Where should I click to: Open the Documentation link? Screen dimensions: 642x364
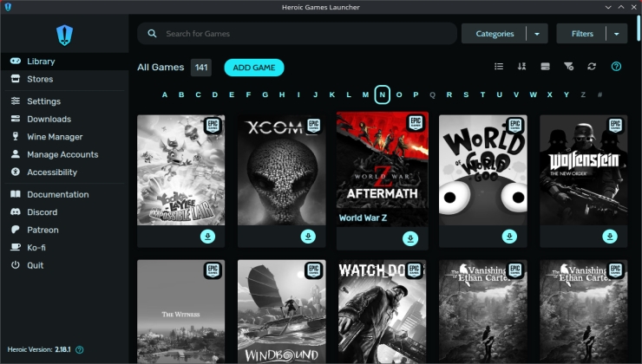pos(65,194)
